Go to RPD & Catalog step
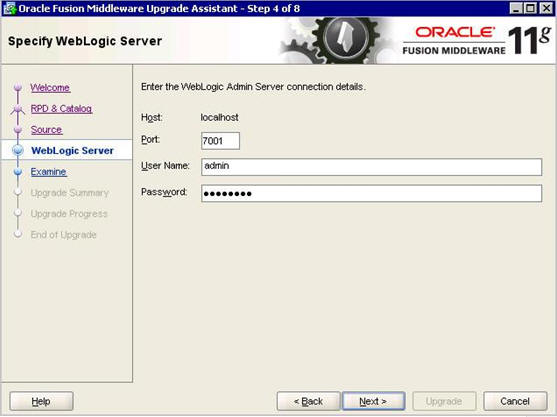557x417 pixels. (x=61, y=109)
